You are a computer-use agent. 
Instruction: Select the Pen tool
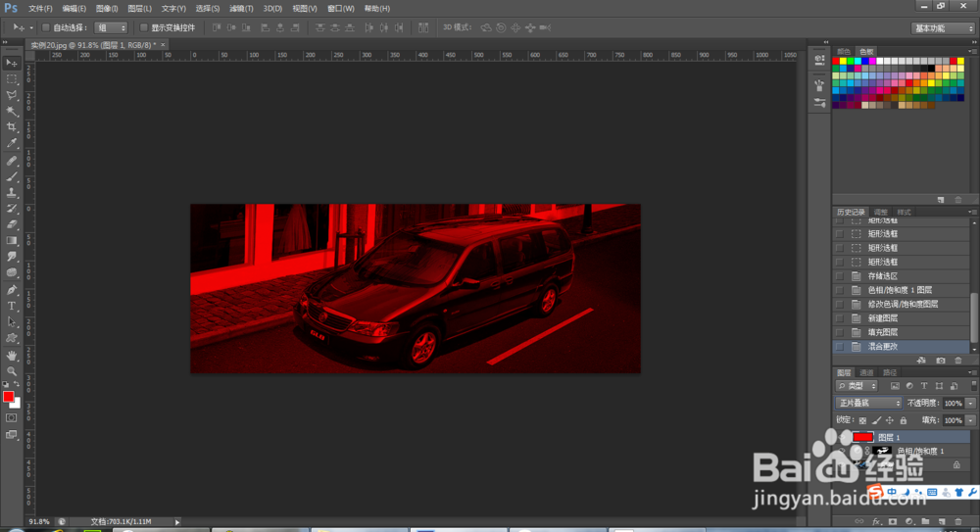12,290
